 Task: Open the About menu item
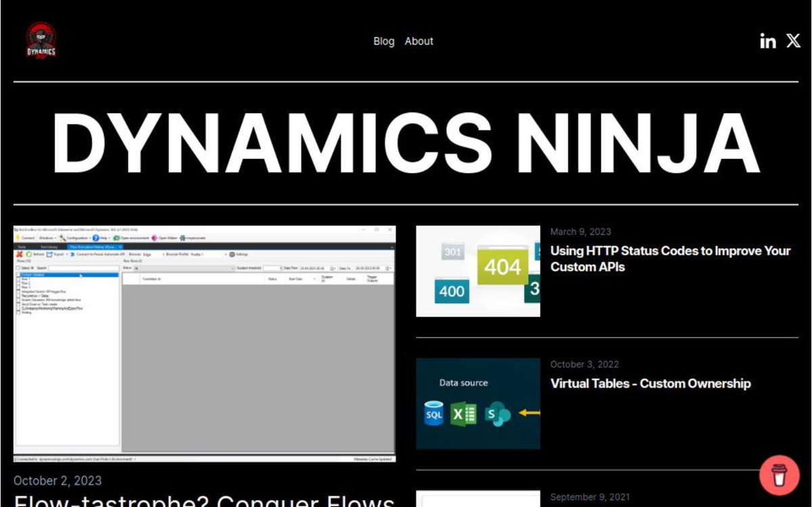(419, 41)
